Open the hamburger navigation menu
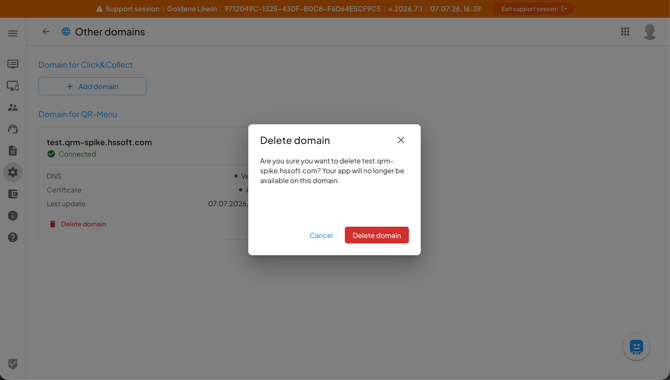The image size is (670, 380). (x=13, y=33)
